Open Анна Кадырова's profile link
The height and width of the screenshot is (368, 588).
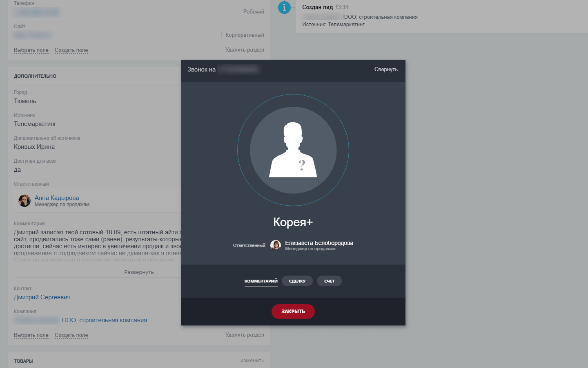57,197
